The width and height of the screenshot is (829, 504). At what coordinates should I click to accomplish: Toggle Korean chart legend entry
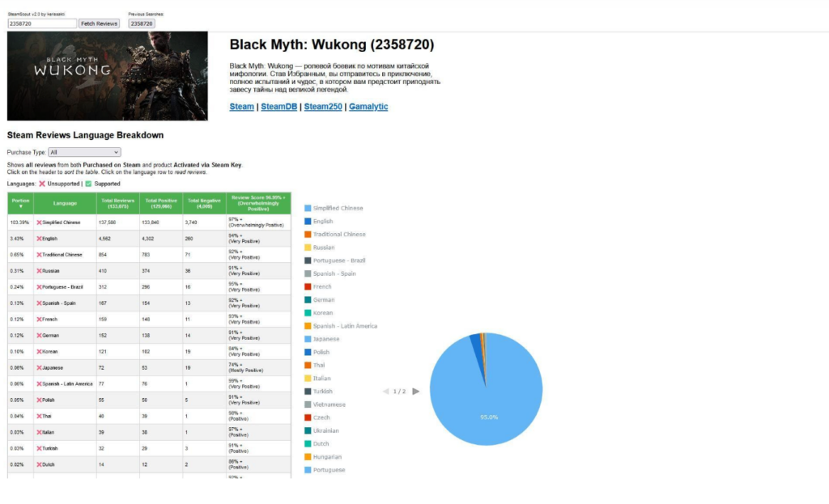(319, 313)
